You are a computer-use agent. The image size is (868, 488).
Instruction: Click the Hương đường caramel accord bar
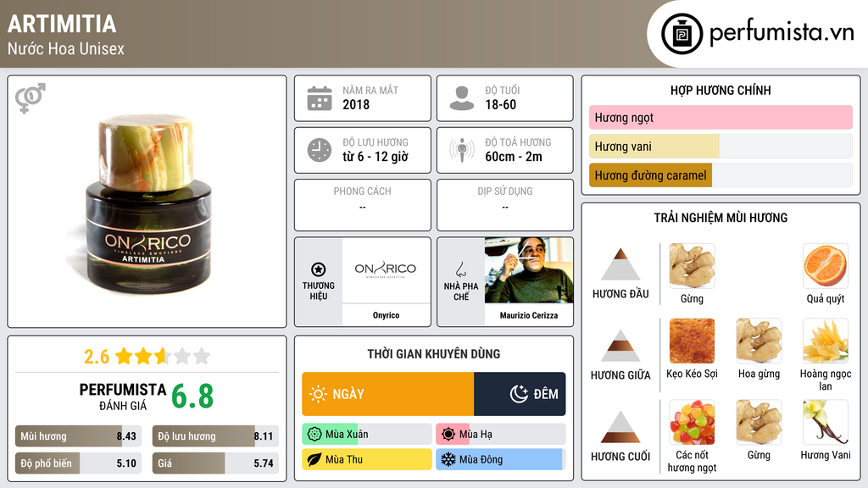(721, 175)
